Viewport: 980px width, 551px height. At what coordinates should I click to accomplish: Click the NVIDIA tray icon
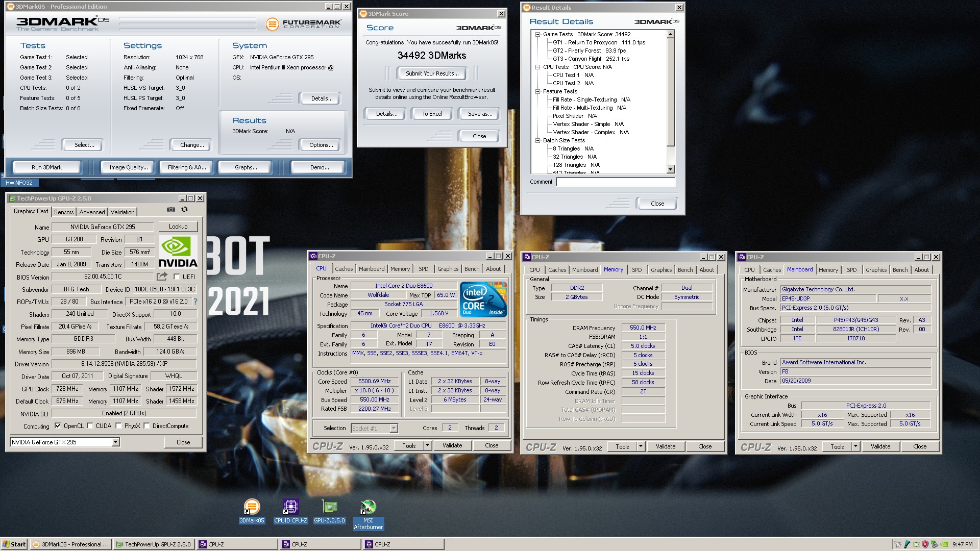(x=944, y=544)
